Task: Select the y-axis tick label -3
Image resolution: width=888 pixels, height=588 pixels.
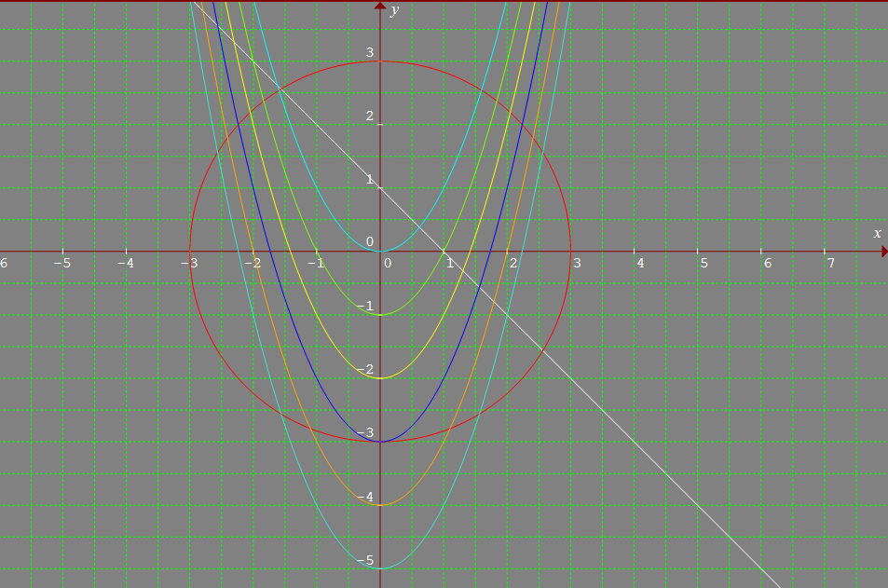Action: [x=366, y=433]
